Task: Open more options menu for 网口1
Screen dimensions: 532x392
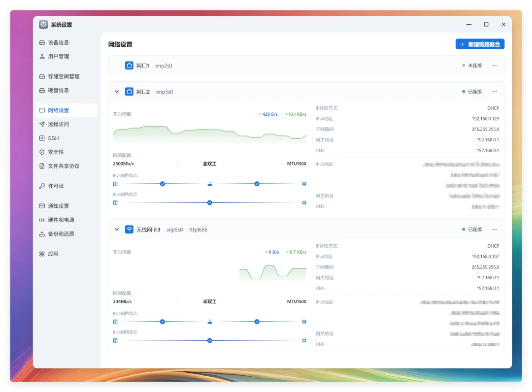Action: pyautogui.click(x=495, y=65)
